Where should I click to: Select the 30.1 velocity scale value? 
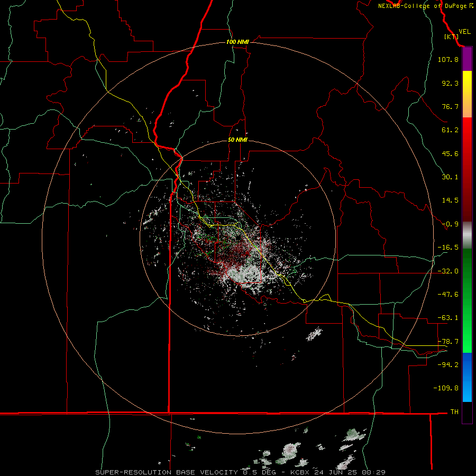[x=450, y=177]
